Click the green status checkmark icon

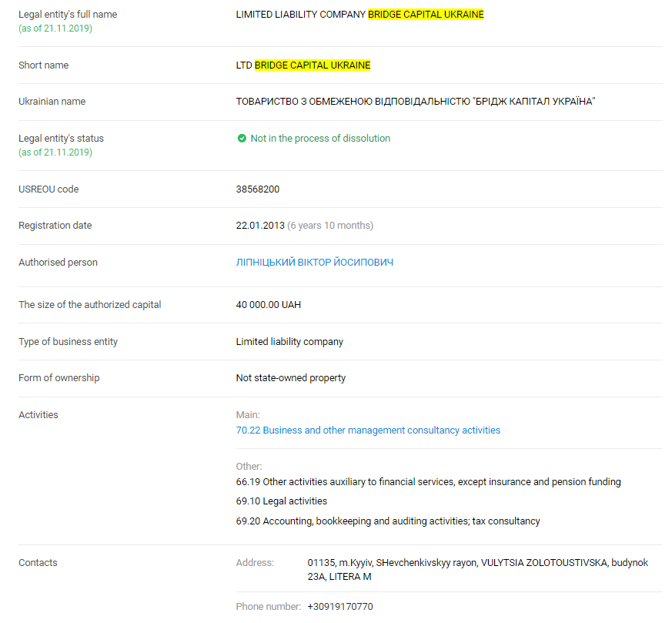coord(242,138)
